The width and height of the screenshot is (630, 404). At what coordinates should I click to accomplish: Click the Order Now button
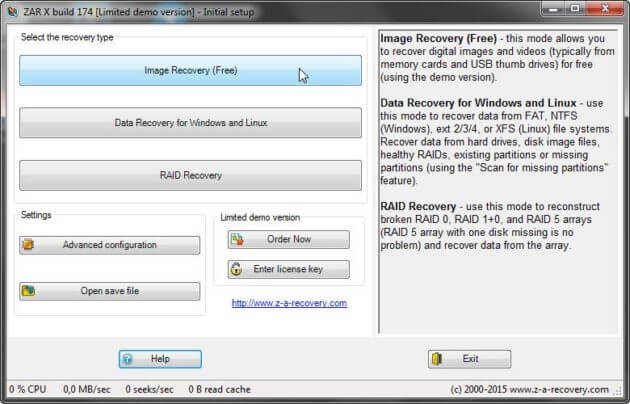pos(288,239)
